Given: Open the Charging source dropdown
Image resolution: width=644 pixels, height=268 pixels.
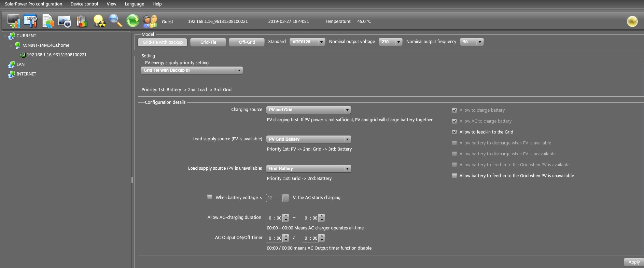Looking at the screenshot, I should [308, 110].
